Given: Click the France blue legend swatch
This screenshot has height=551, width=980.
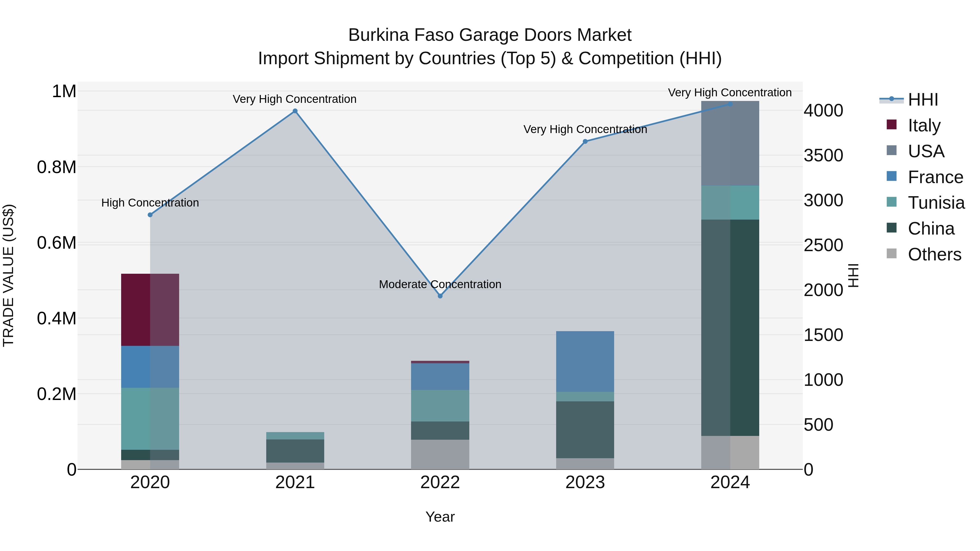Looking at the screenshot, I should 891,176.
